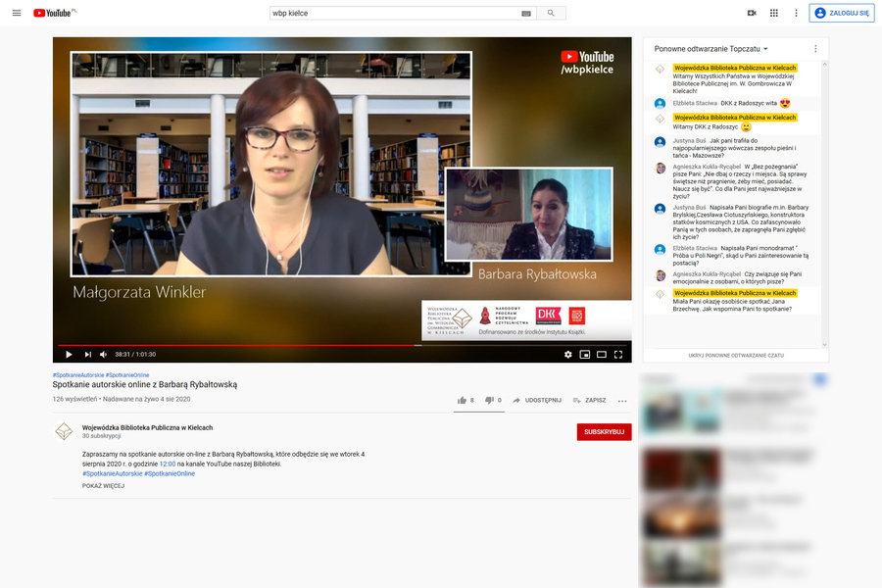Click Justyna Buś avatar beside Mazowsze message
Image resolution: width=882 pixels, height=588 pixels.
point(661,142)
